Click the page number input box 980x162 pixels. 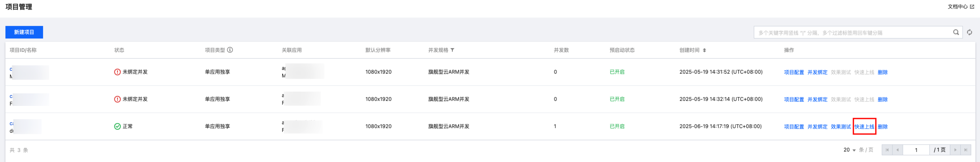[x=916, y=150]
